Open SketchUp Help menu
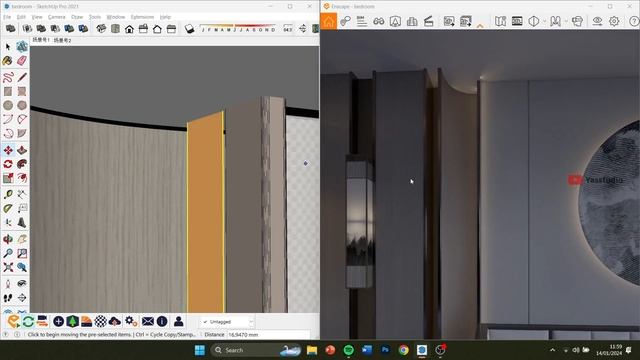The width and height of the screenshot is (640, 360). tap(165, 17)
